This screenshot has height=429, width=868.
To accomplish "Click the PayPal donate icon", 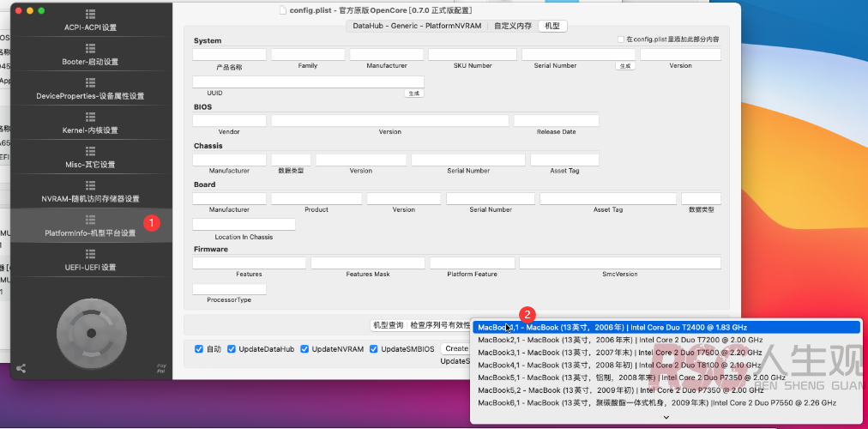I will click(x=161, y=368).
